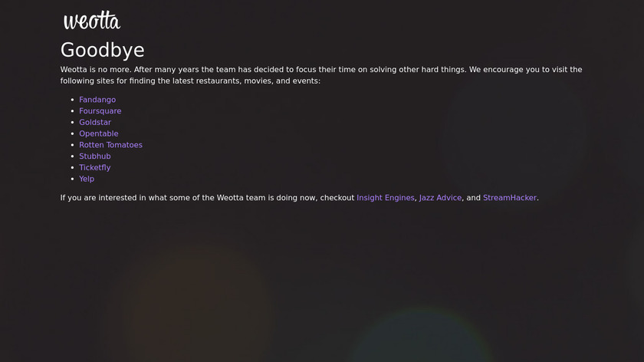Click the bullet point beside Yelp
Image resolution: width=644 pixels, height=362 pixels.
point(72,179)
